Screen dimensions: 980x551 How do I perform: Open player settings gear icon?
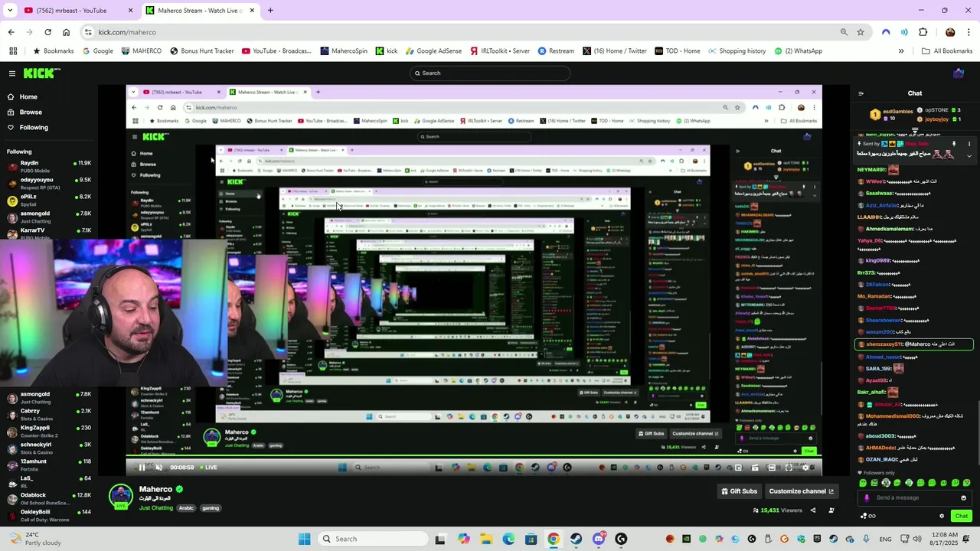(x=805, y=468)
